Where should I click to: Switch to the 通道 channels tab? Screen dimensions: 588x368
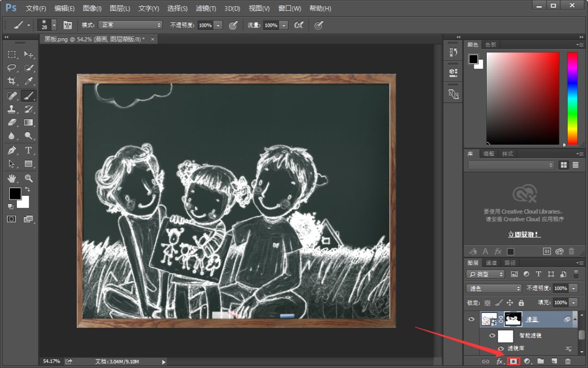tap(491, 263)
